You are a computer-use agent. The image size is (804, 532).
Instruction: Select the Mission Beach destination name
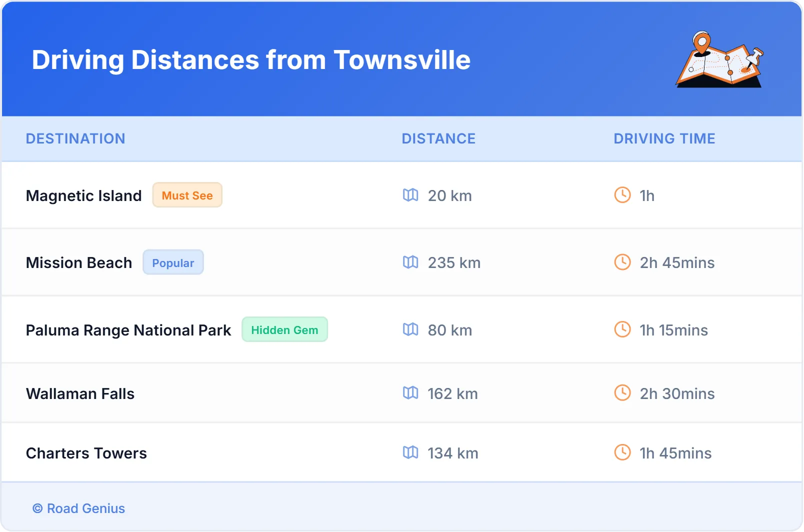click(x=79, y=262)
